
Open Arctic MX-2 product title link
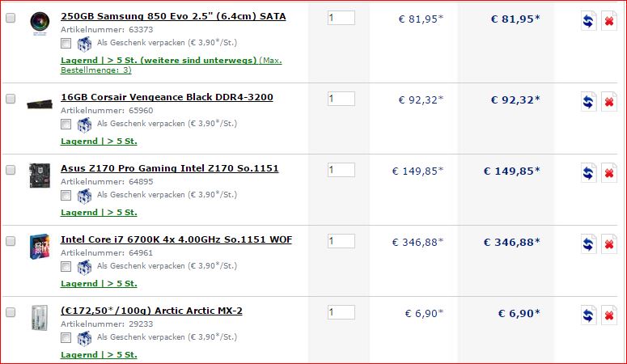coord(151,311)
